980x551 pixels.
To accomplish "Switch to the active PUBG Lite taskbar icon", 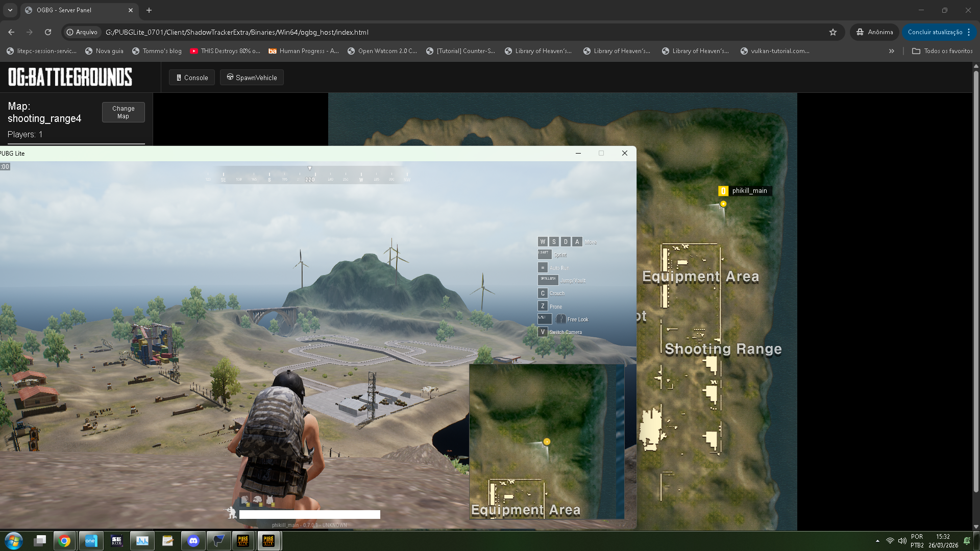I will tap(268, 541).
